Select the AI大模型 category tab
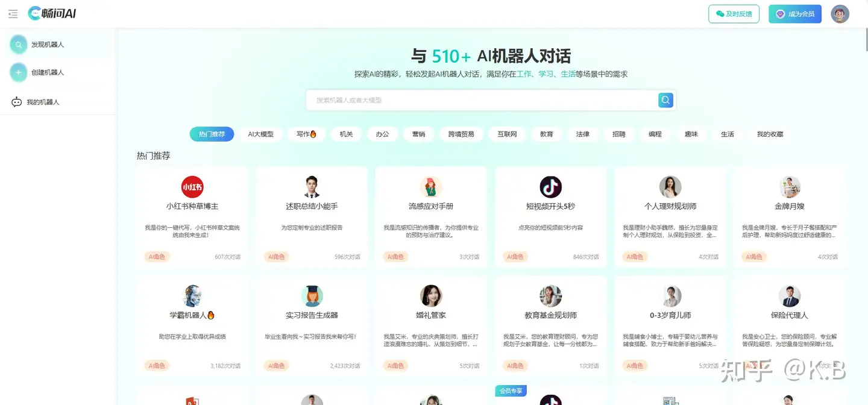The width and height of the screenshot is (868, 405). pyautogui.click(x=261, y=134)
